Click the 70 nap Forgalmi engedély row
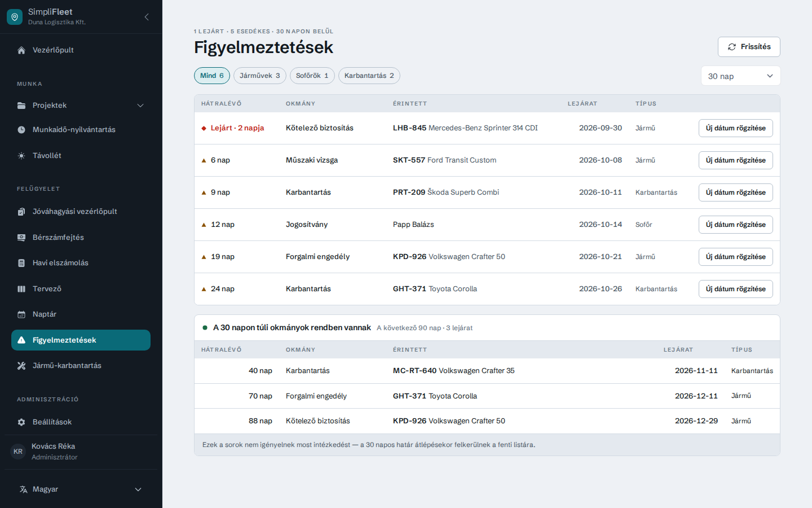The width and height of the screenshot is (812, 508). (487, 396)
